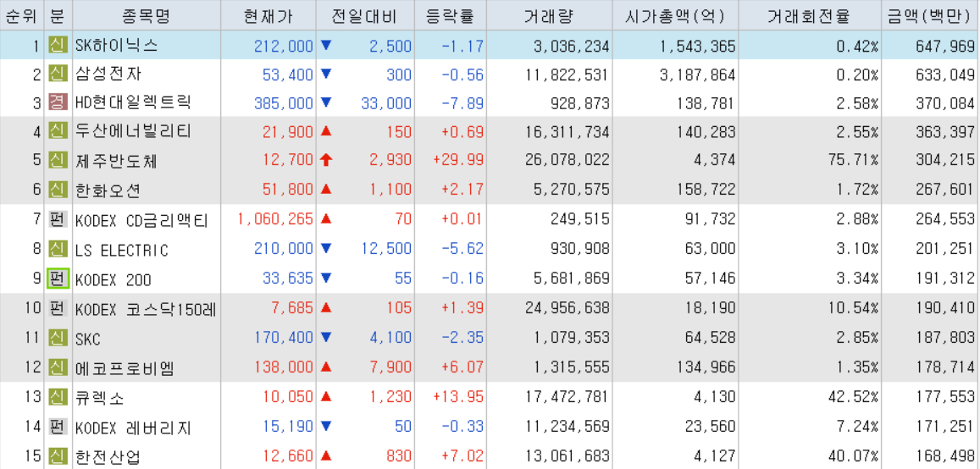Select the SK하이닉스 stock name
This screenshot has width=980, height=469.
click(x=116, y=47)
